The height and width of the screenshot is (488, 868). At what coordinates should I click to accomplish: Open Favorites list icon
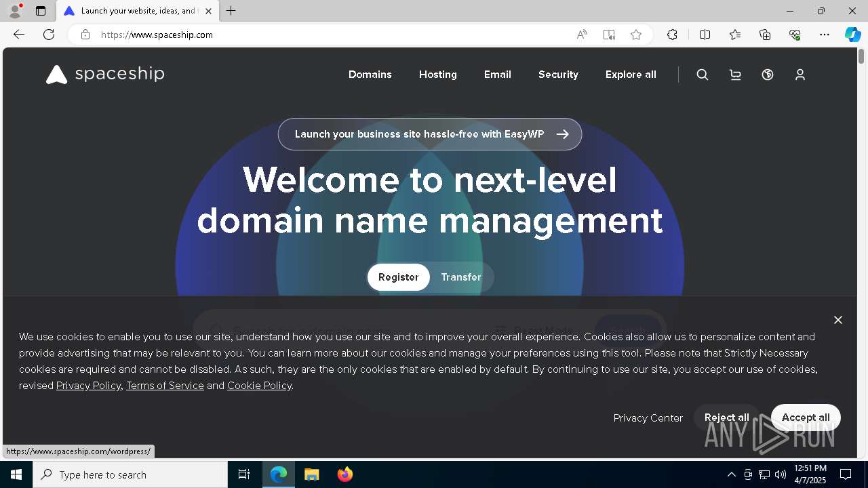735,35
